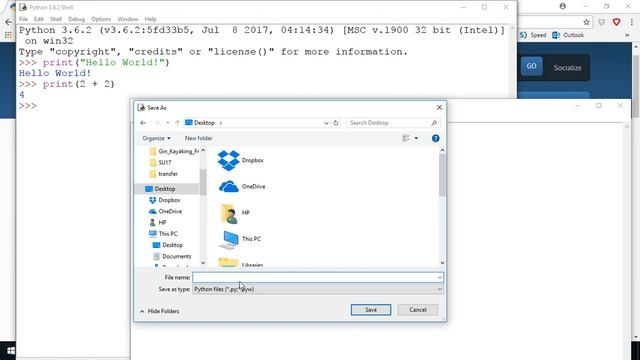
Task: Open the Options menu in Python Shell
Action: coord(101,19)
